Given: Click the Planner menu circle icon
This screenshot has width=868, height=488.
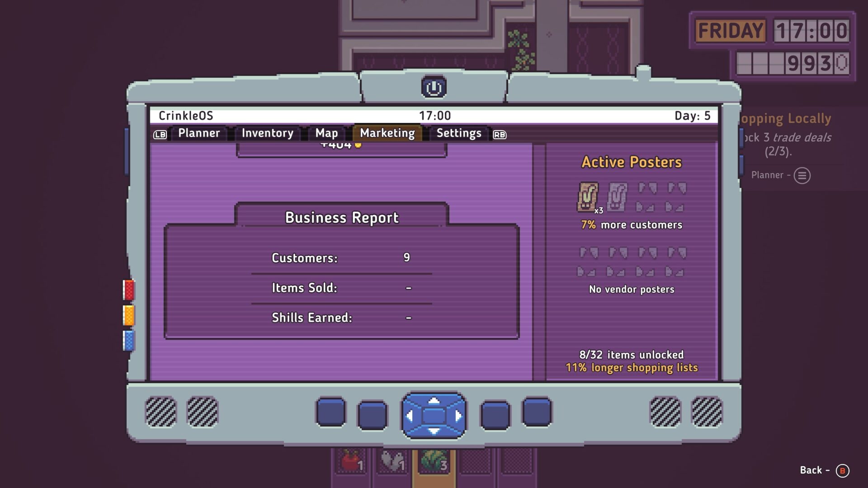Looking at the screenshot, I should point(802,175).
